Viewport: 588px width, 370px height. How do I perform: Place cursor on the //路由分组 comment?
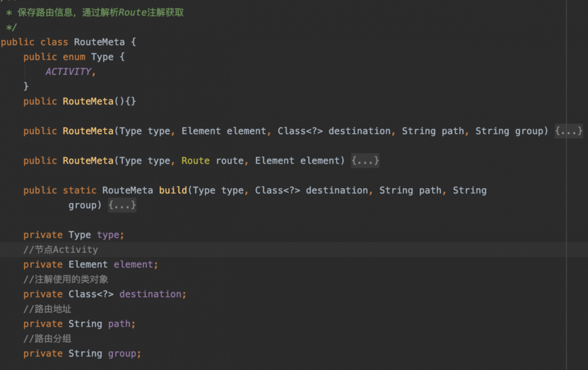tap(48, 338)
